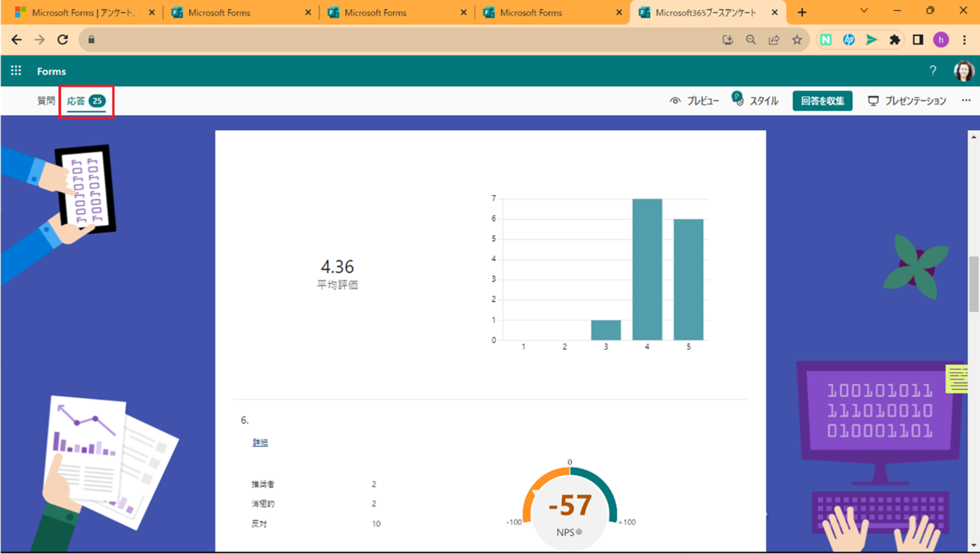Click the bar for rating 4 in chart
Screen dimensions: 980x554
(x=647, y=270)
